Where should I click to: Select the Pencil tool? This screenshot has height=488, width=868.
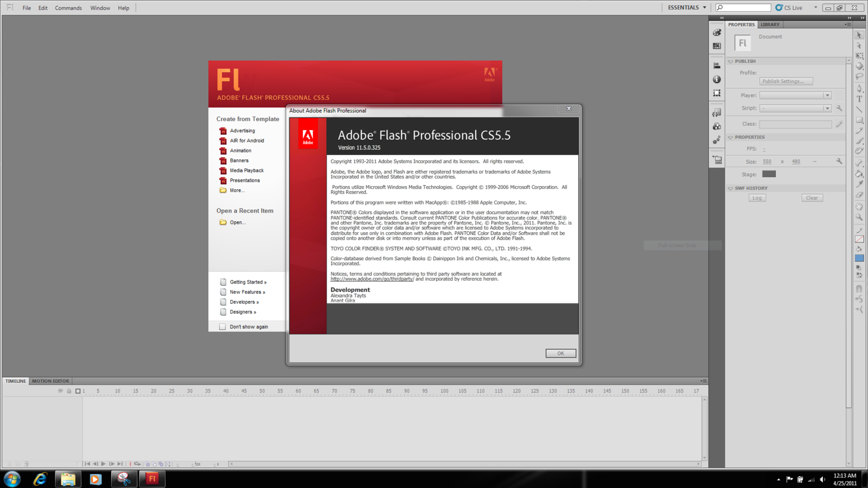pyautogui.click(x=859, y=131)
